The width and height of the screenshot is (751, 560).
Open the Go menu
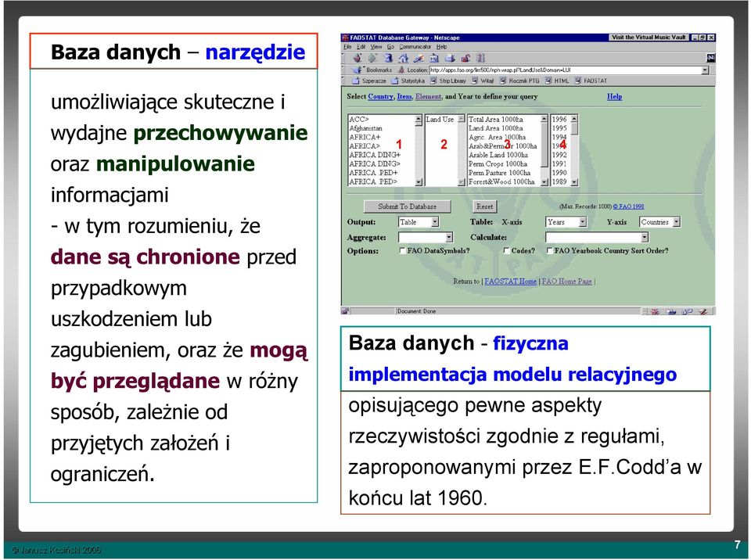390,47
